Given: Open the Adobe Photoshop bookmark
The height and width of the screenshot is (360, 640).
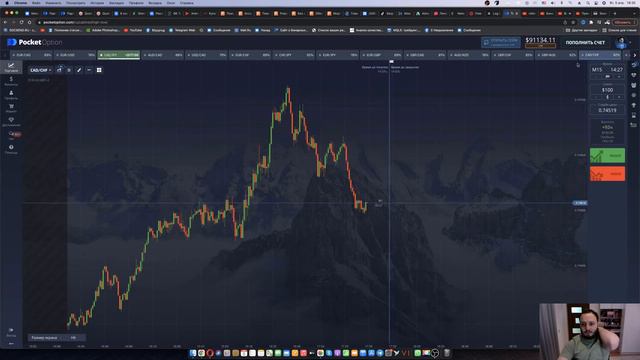Looking at the screenshot, I should (x=102, y=30).
